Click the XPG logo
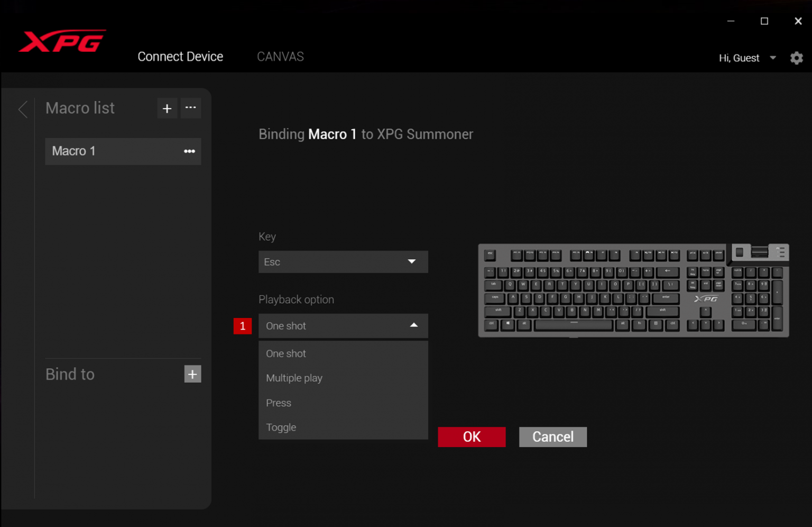The width and height of the screenshot is (812, 527). click(x=62, y=41)
